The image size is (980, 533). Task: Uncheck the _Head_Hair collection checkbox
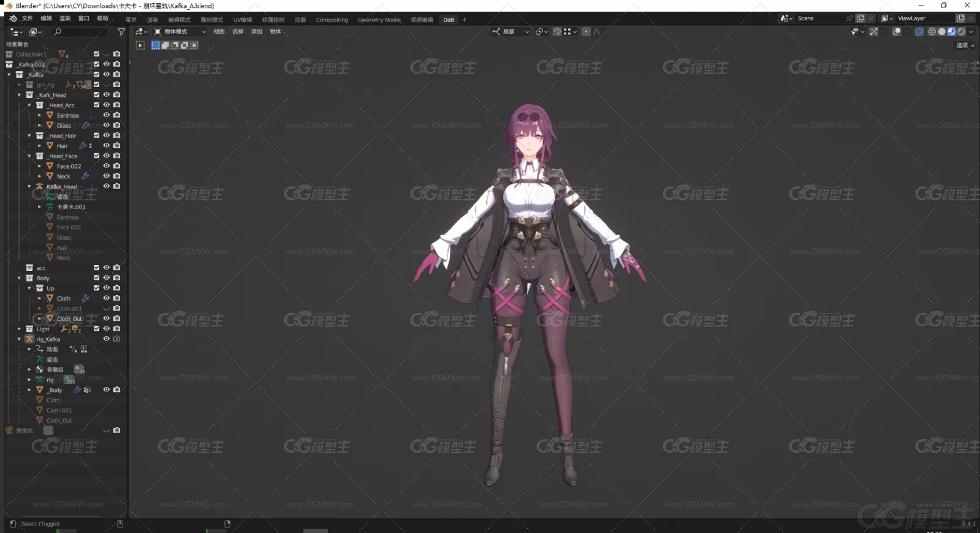point(96,136)
